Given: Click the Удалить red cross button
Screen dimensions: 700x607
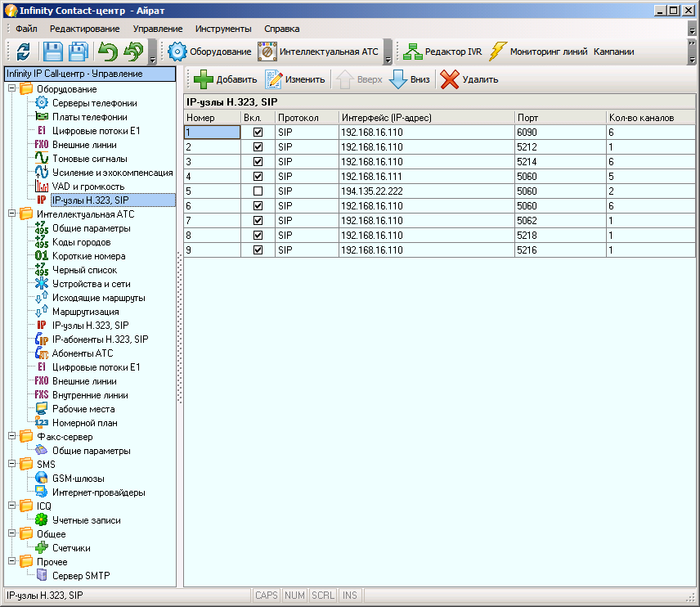Looking at the screenshot, I should [469, 79].
